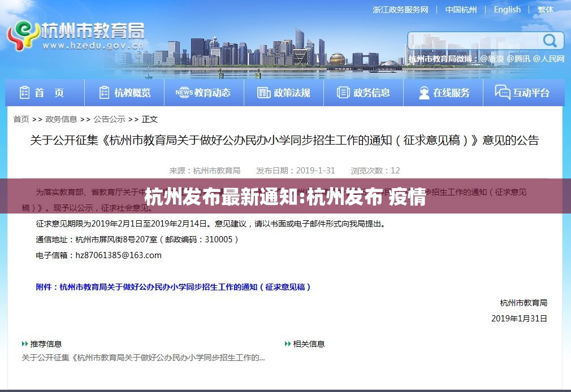Click the 政策法规 document icon
The image size is (571, 392).
[x=263, y=93]
